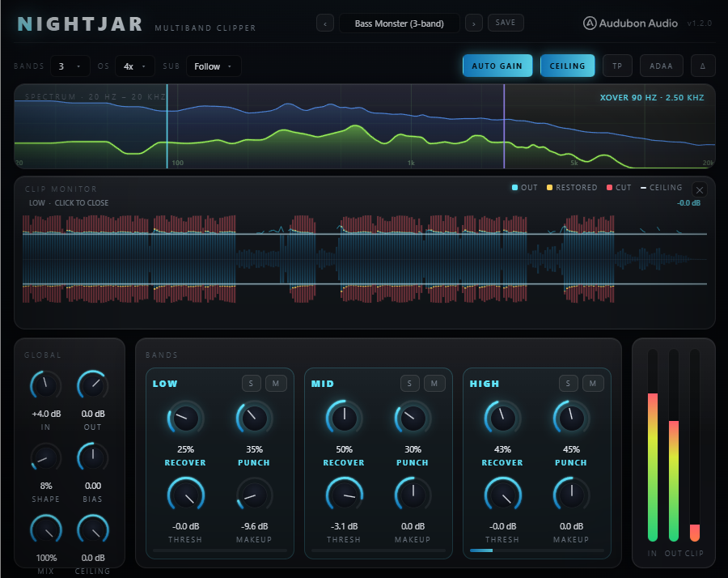Click the Global SHAPE knob

[x=45, y=458]
